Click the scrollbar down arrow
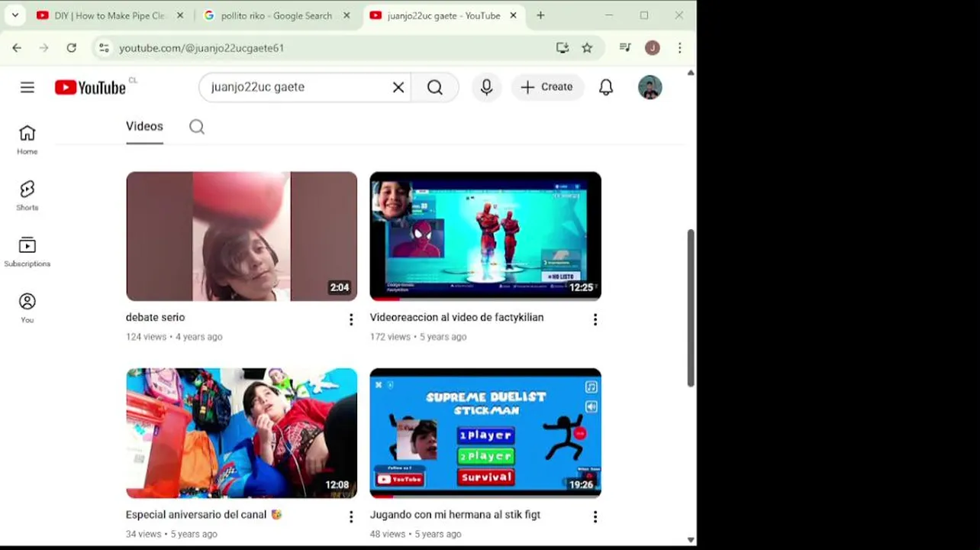 coord(691,539)
